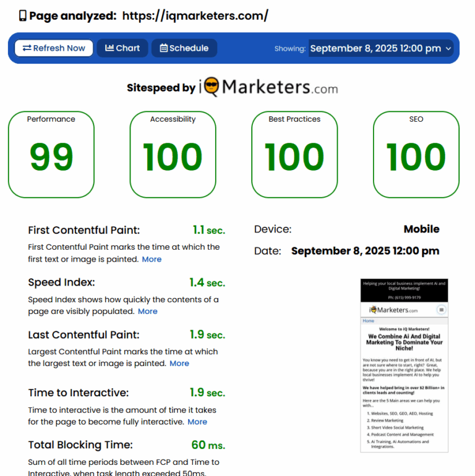Select the SEO score card
475x476 pixels.
(416, 155)
